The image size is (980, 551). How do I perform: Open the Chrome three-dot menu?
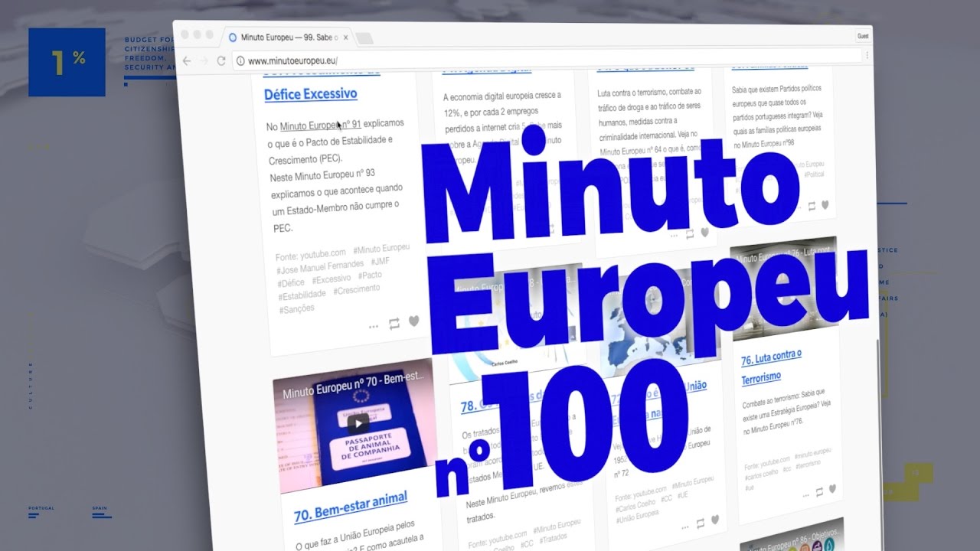[x=867, y=55]
